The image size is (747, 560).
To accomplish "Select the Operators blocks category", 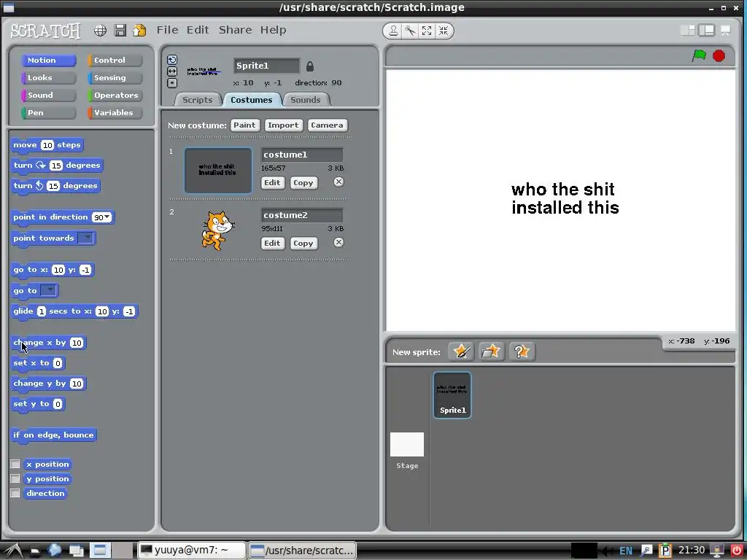I will [115, 96].
